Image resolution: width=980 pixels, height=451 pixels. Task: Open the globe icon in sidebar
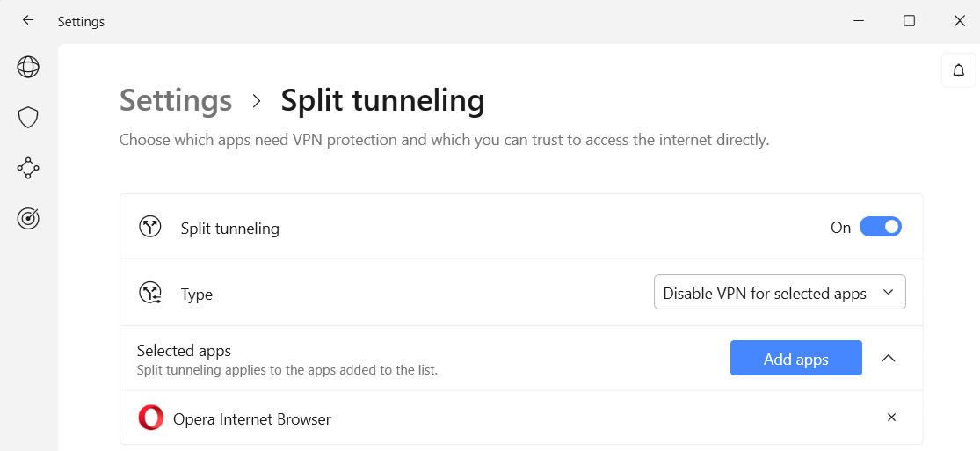(x=28, y=67)
